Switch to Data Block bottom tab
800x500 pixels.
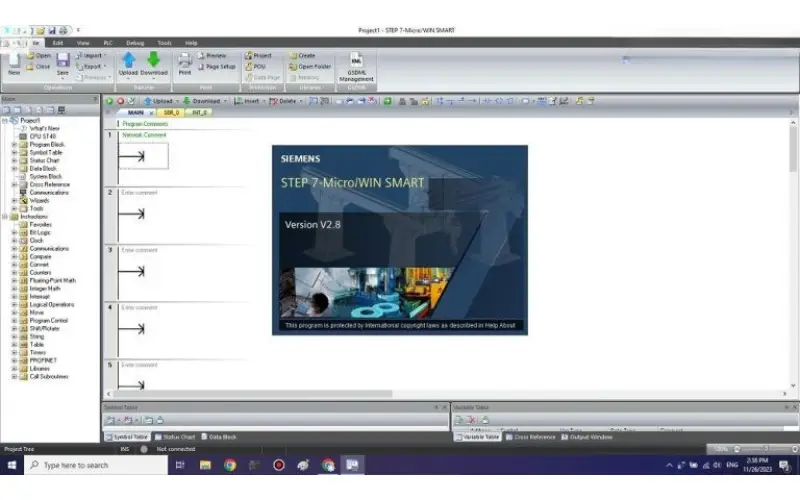pos(219,437)
